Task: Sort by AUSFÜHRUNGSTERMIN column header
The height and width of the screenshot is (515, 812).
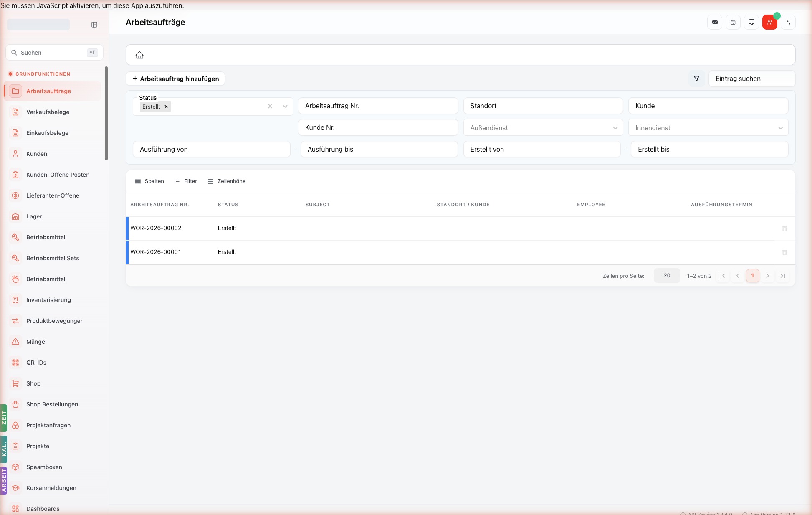Action: coord(721,205)
